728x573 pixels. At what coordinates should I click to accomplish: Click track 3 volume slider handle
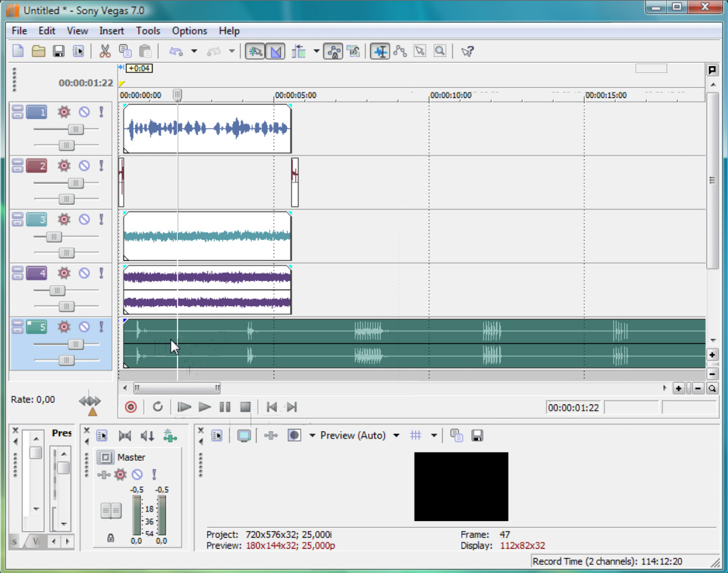[x=53, y=237]
